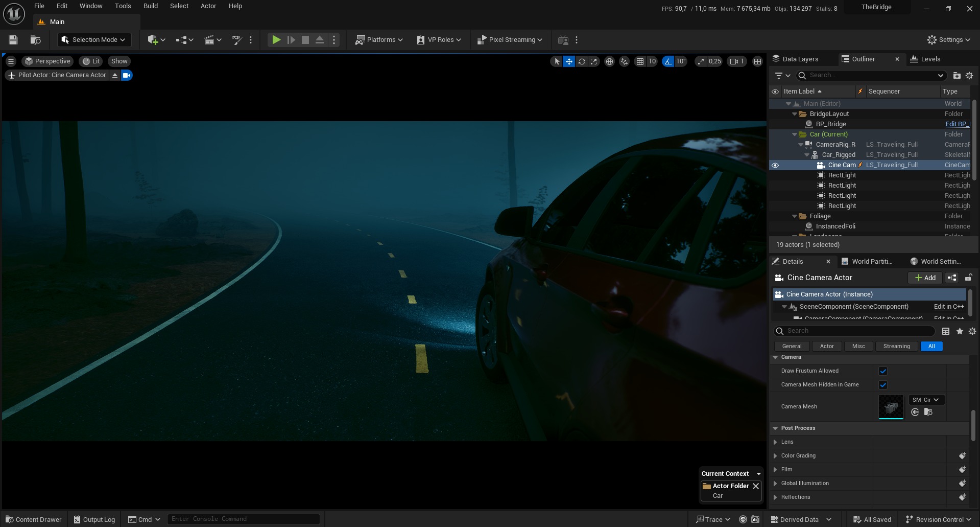Screen dimensions: 980x527
Task: Click the Outliner search field
Action: 871,76
